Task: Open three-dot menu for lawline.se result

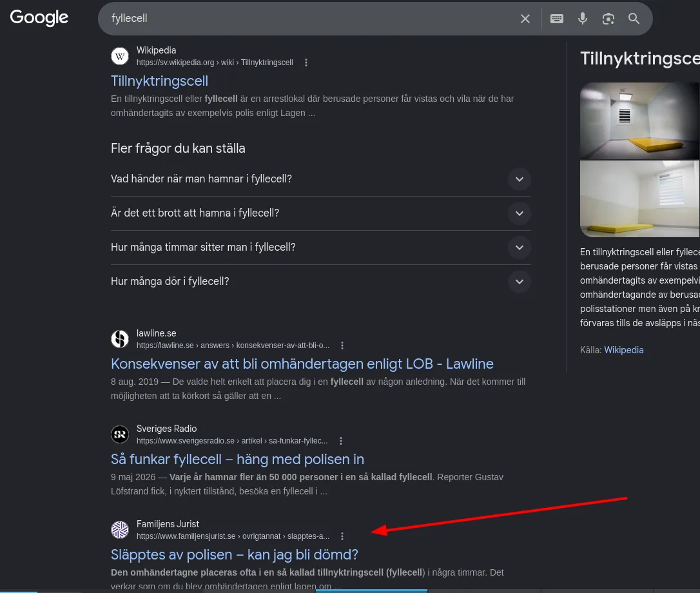Action: coord(342,345)
